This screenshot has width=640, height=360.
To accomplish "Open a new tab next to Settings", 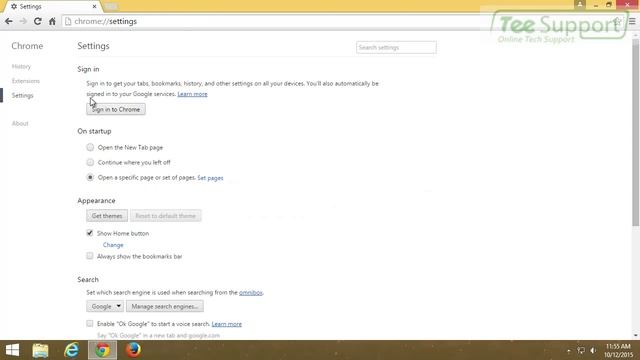I will (x=111, y=7).
